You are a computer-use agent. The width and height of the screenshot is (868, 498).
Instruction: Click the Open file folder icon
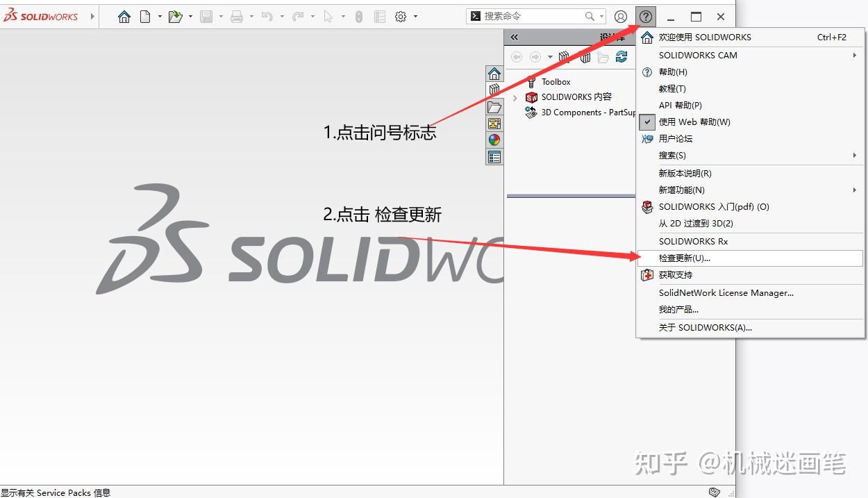tap(176, 15)
